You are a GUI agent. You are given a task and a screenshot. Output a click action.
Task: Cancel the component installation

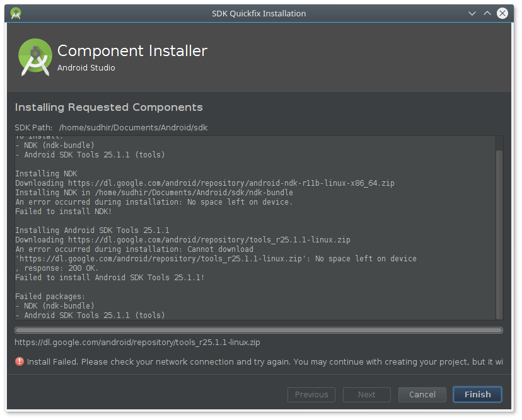(422, 394)
